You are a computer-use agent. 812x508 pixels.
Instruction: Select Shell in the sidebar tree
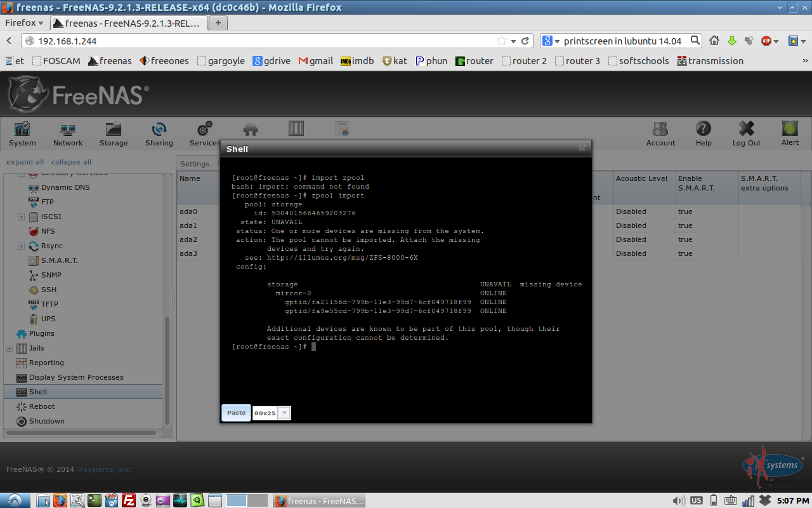pos(38,392)
